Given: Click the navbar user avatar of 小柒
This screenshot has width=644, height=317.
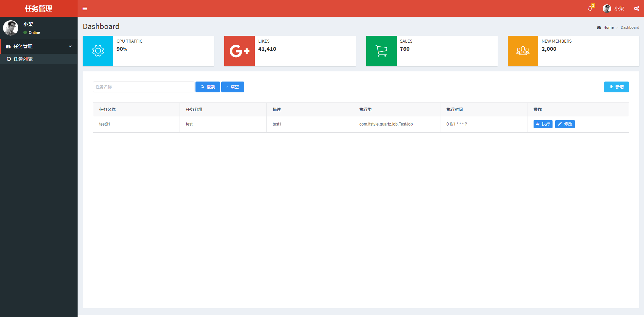Looking at the screenshot, I should (x=606, y=8).
